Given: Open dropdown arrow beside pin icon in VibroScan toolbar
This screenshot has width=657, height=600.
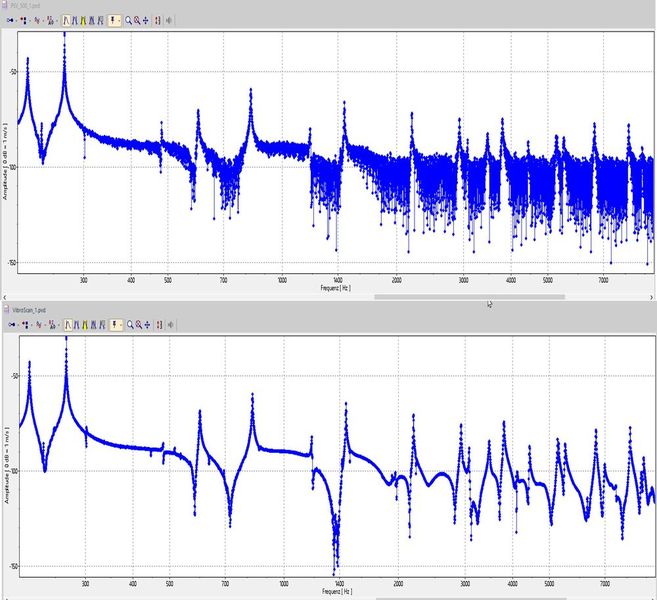Looking at the screenshot, I should pyautogui.click(x=121, y=325).
